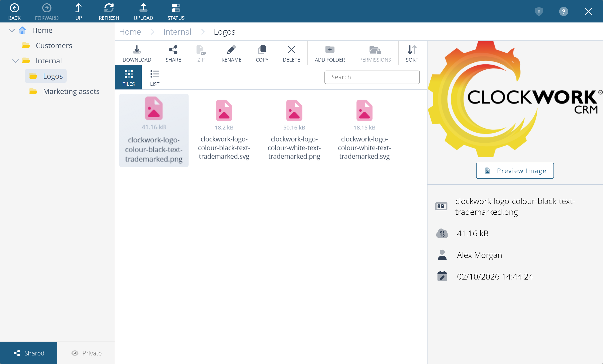The height and width of the screenshot is (364, 603).
Task: Click the Logos breadcrumb item
Action: (x=224, y=32)
